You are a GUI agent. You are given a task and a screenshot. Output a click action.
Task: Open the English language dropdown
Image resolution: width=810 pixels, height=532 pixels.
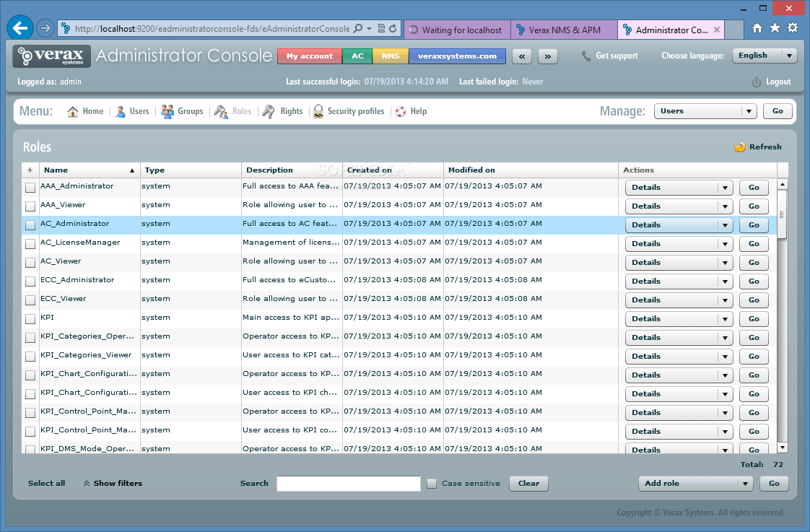click(765, 56)
